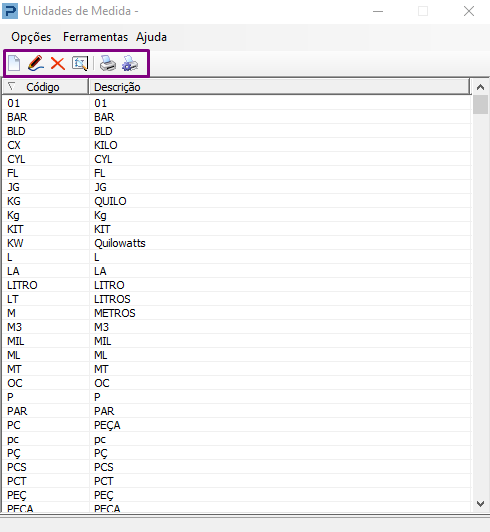Open the Opções menu
Viewport: 490px width, 532px height.
point(31,37)
